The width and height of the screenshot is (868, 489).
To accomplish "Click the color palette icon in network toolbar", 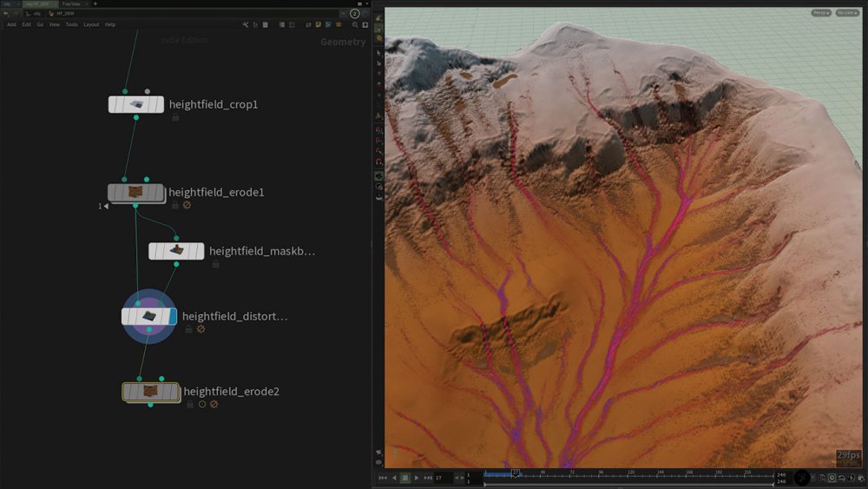I will click(339, 24).
